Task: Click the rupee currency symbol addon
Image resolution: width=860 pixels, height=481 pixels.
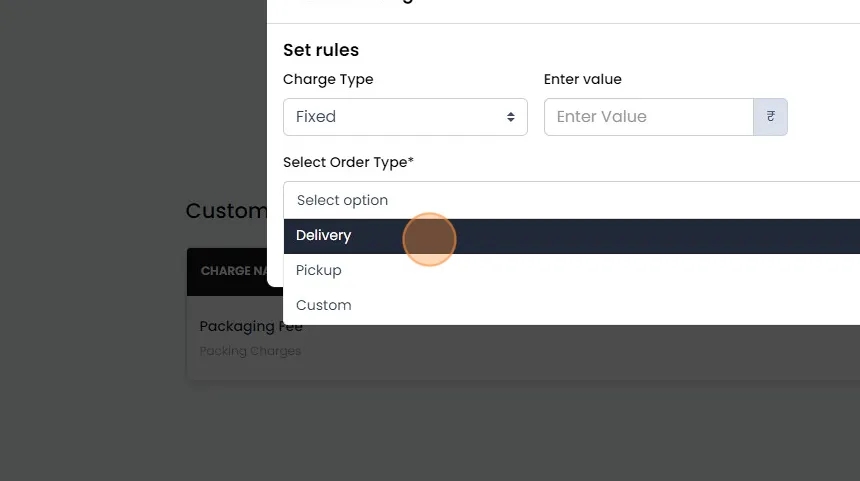Action: tap(770, 117)
